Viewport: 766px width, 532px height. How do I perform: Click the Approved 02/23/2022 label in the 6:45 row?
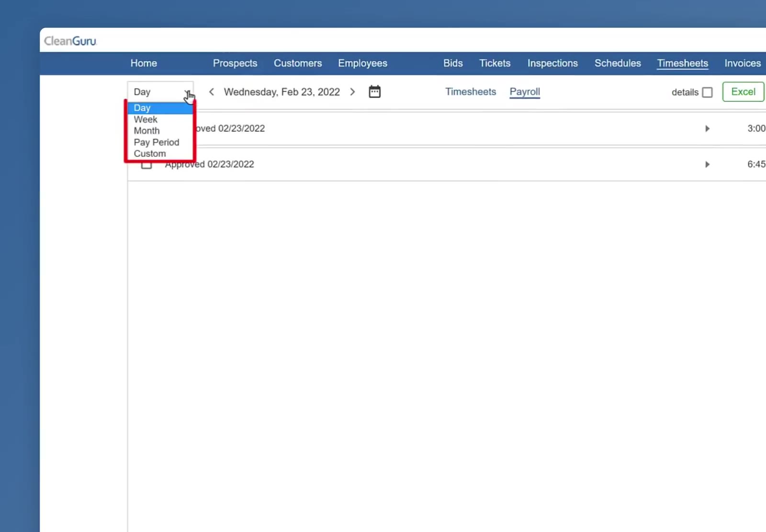[x=210, y=165]
